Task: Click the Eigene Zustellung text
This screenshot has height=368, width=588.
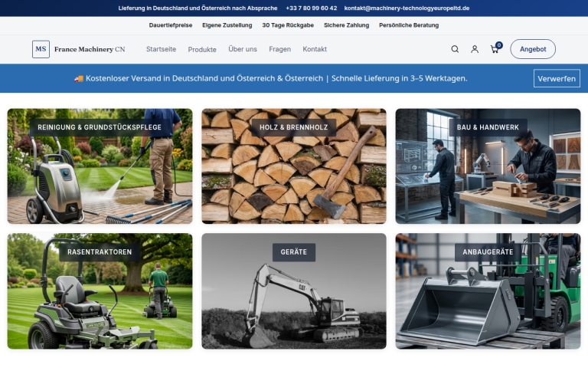Action: pyautogui.click(x=227, y=25)
